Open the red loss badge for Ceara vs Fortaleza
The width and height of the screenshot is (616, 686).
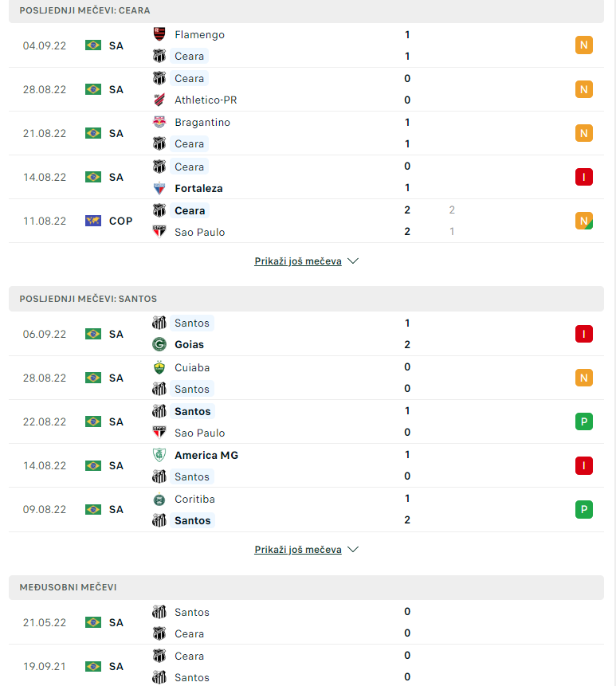583,177
